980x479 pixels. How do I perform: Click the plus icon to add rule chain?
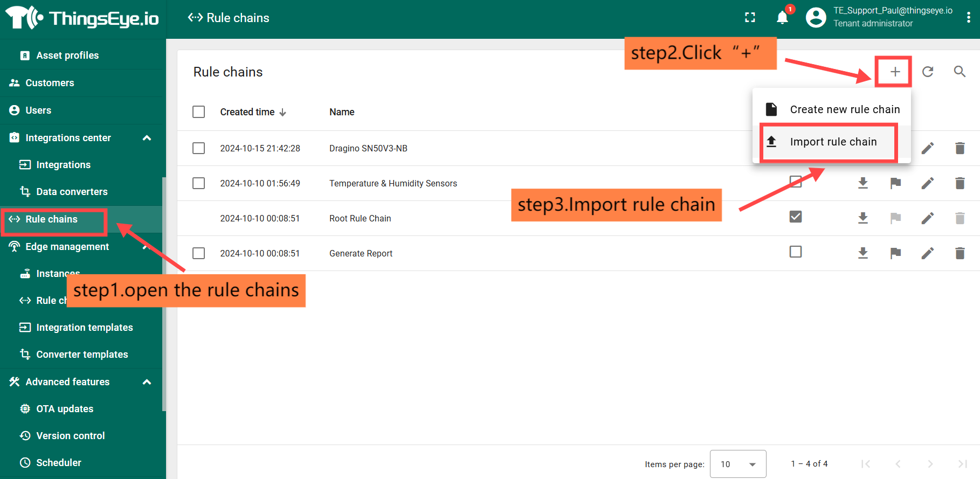pos(895,72)
